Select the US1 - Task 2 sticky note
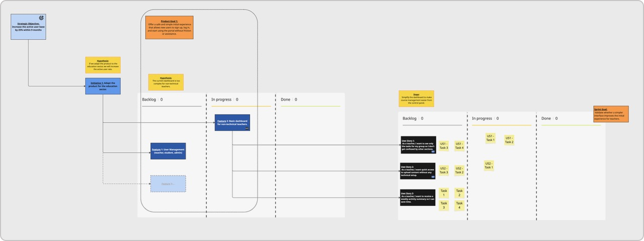644x241 pixels. point(509,140)
